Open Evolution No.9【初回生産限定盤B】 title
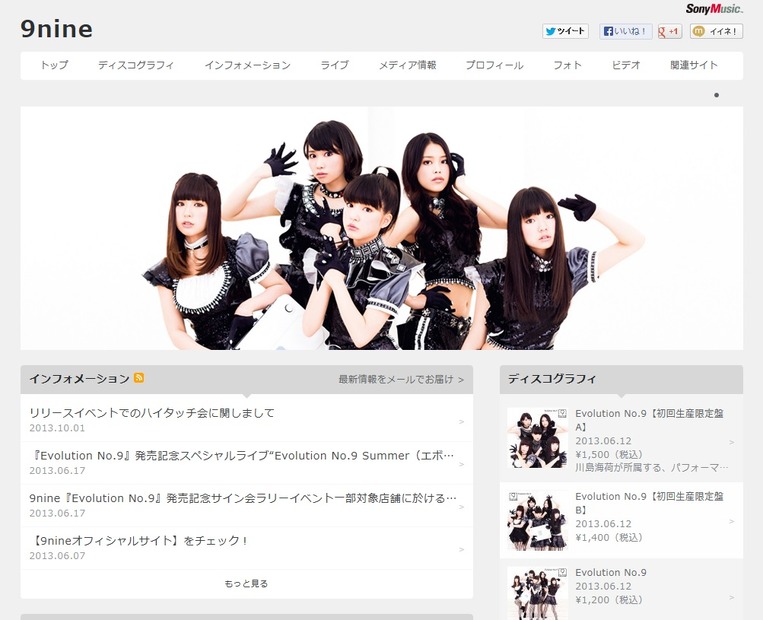 pyautogui.click(x=650, y=503)
